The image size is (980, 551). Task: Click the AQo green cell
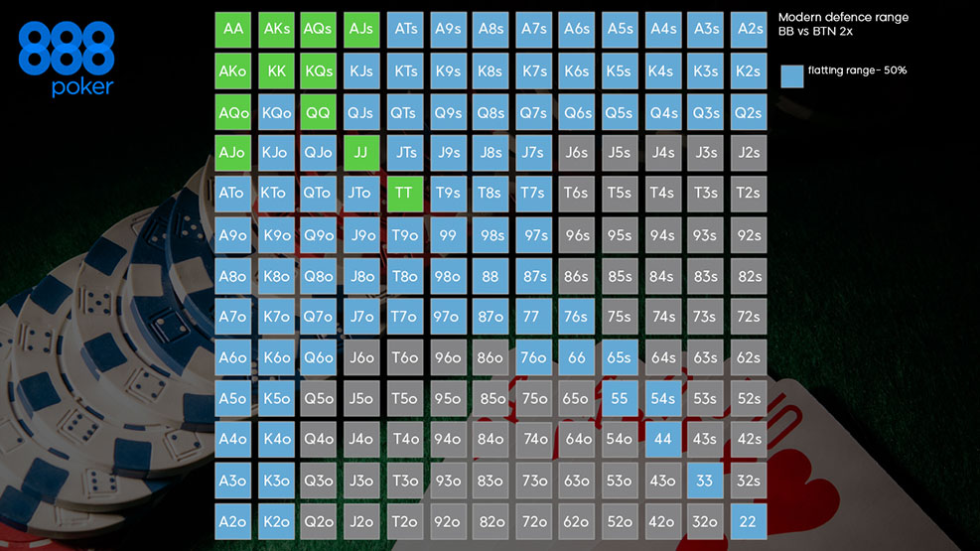(233, 112)
